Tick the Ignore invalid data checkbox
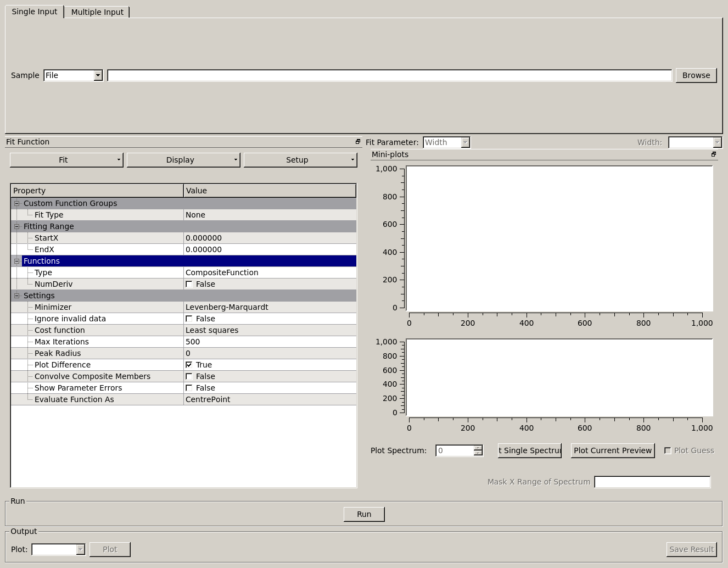This screenshot has height=568, width=728. tap(189, 319)
